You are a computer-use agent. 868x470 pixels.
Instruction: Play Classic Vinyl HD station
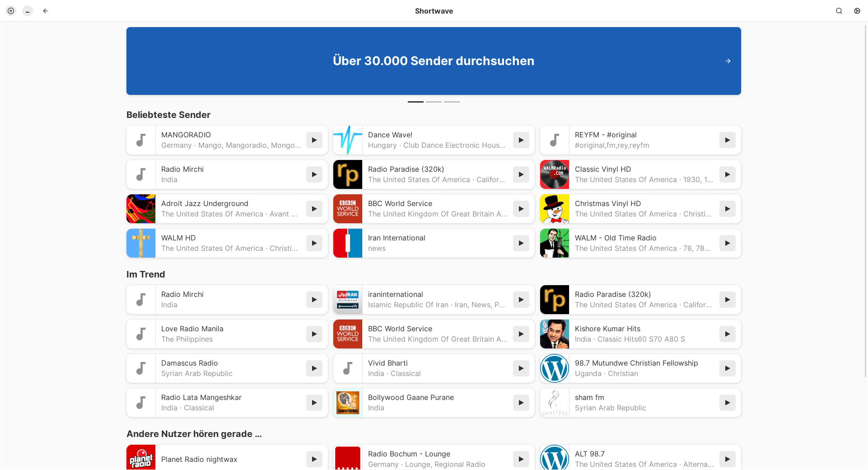pos(728,174)
